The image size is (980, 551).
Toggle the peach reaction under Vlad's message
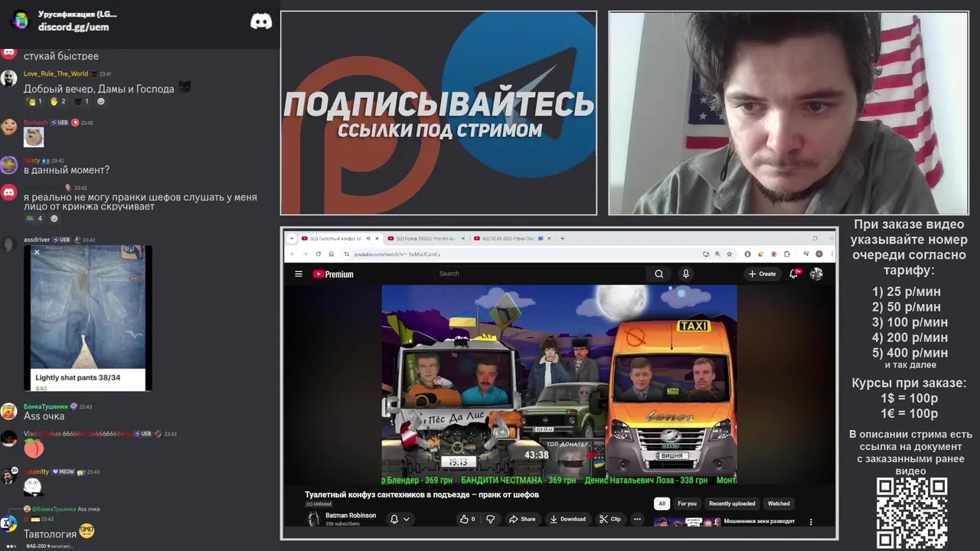[34, 448]
